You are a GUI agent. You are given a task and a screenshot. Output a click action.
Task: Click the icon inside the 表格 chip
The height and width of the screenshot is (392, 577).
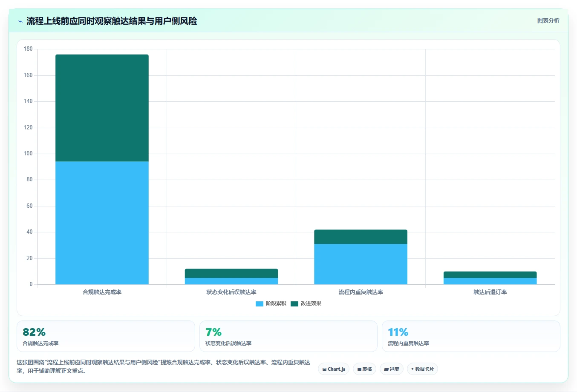(359, 369)
